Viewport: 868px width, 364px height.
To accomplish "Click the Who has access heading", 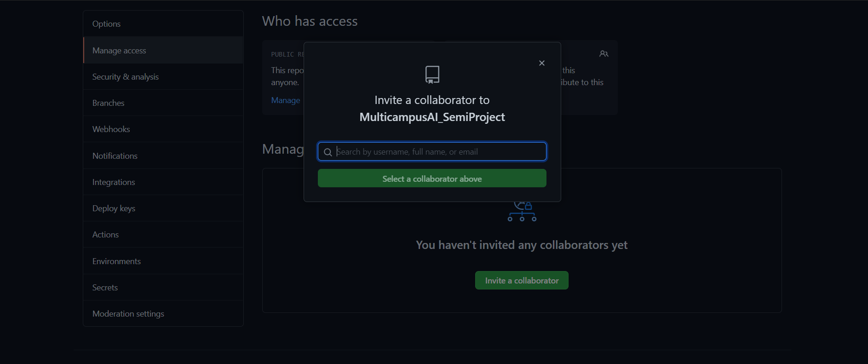I will [310, 21].
